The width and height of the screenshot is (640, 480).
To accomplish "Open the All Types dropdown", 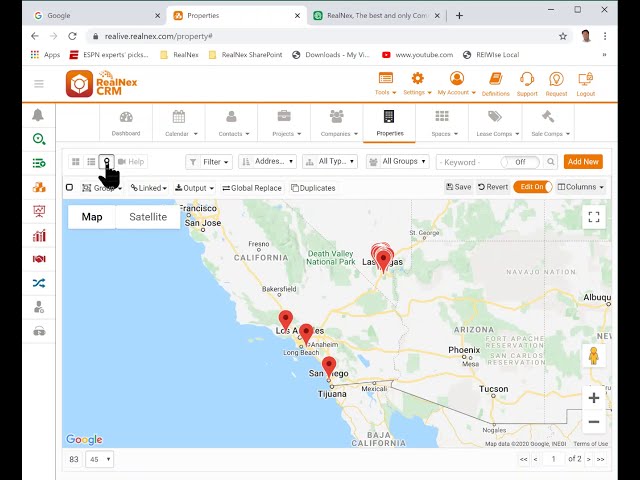I will click(330, 162).
